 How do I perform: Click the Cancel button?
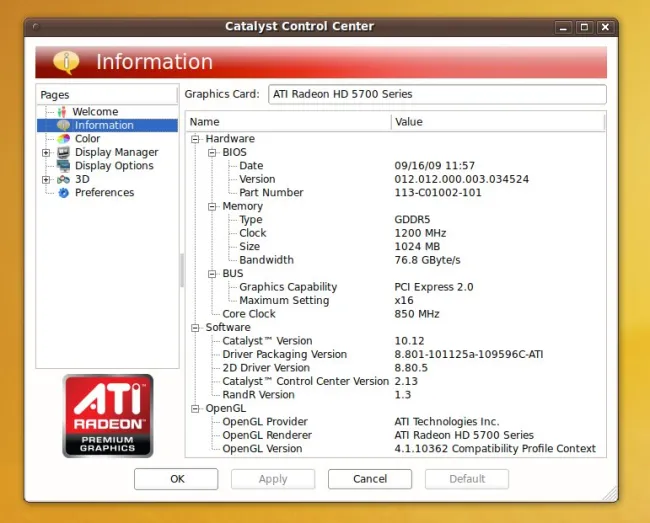tap(369, 479)
